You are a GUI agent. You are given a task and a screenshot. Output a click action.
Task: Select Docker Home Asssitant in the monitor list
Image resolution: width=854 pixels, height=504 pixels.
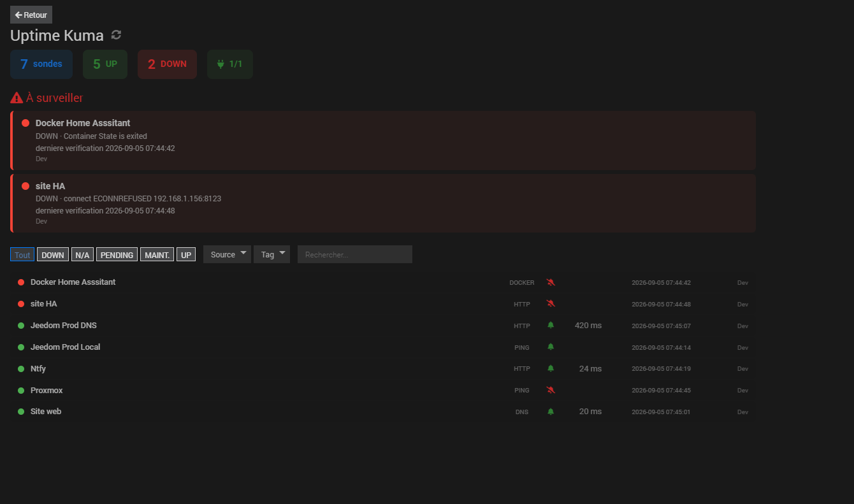point(73,282)
